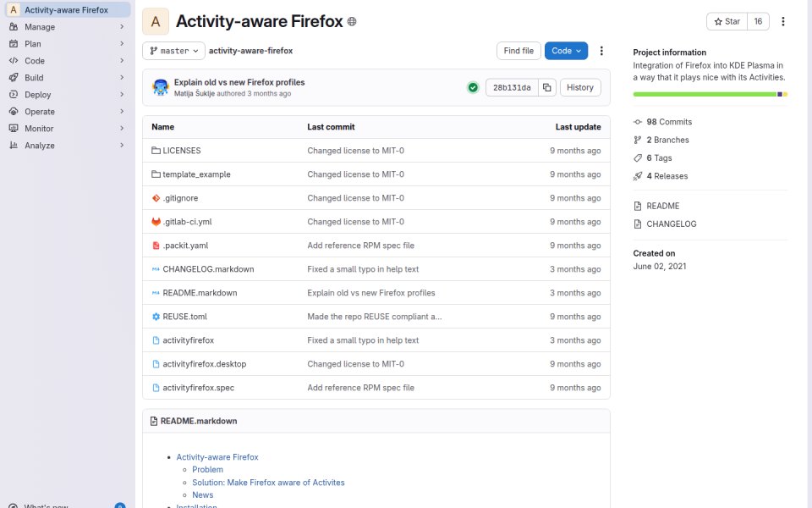
Task: Expand the Manage menu chevron
Action: point(122,26)
